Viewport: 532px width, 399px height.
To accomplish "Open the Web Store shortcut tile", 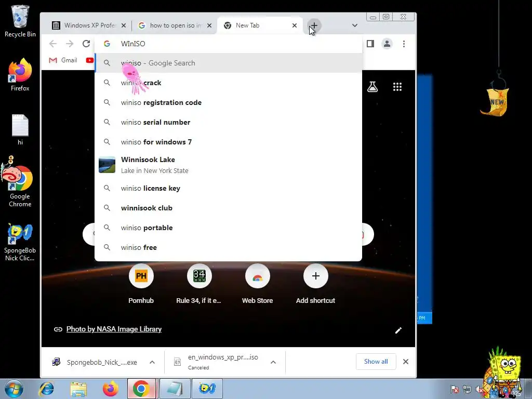I will coord(258,284).
